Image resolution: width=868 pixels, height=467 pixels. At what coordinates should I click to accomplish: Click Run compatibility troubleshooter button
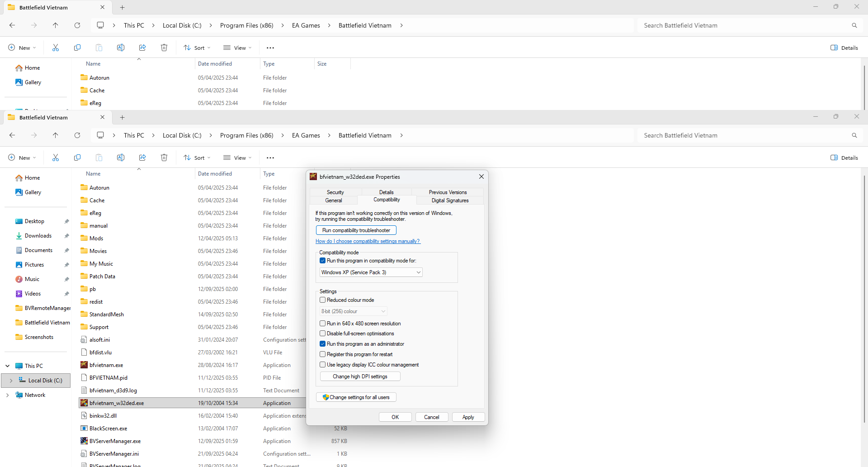coord(356,230)
